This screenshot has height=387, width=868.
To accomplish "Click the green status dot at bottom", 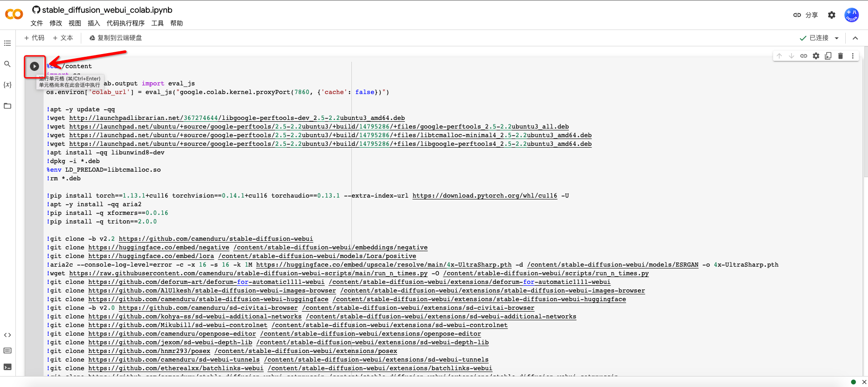I will [x=853, y=382].
